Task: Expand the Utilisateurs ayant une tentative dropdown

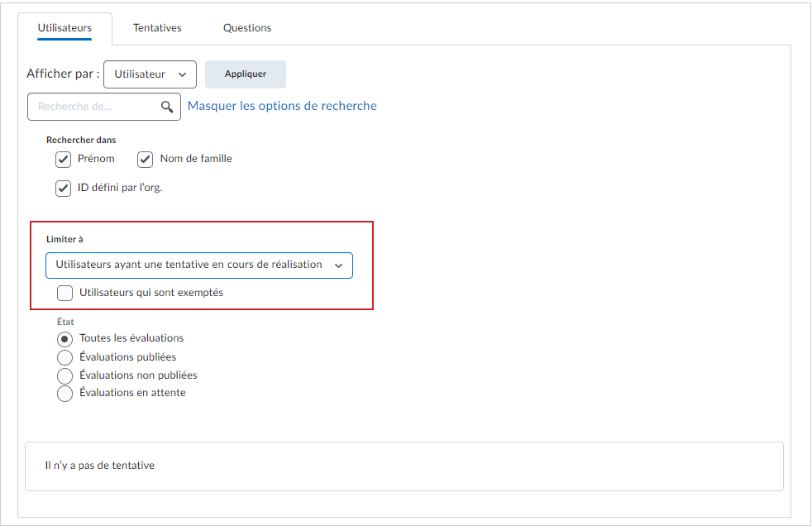Action: coord(199,265)
